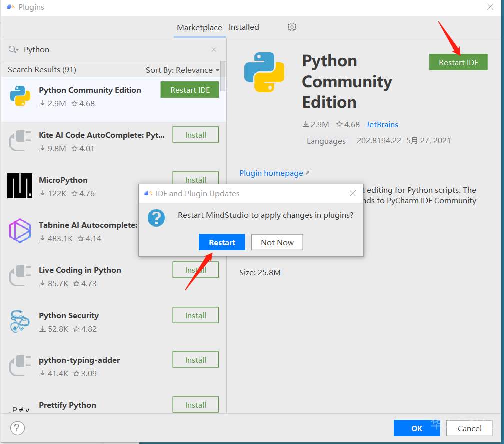The image size is (504, 444).
Task: Click the Search Results (91) label
Action: [42, 70]
